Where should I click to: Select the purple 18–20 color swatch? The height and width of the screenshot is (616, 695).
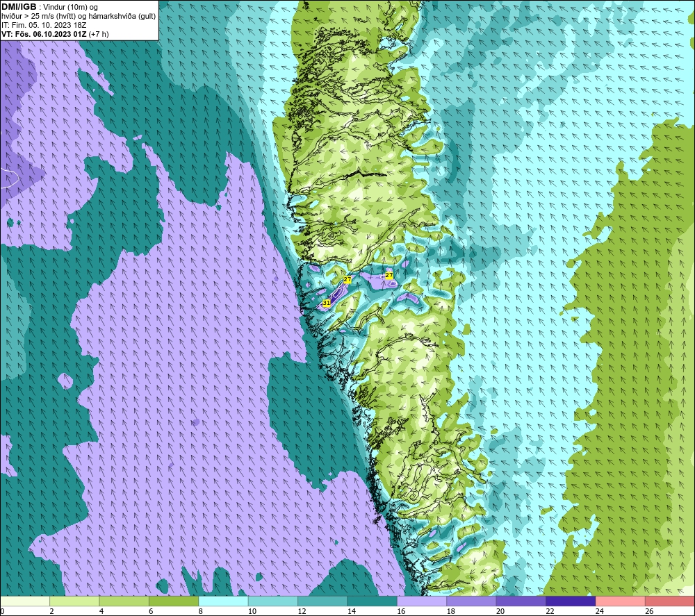(472, 601)
